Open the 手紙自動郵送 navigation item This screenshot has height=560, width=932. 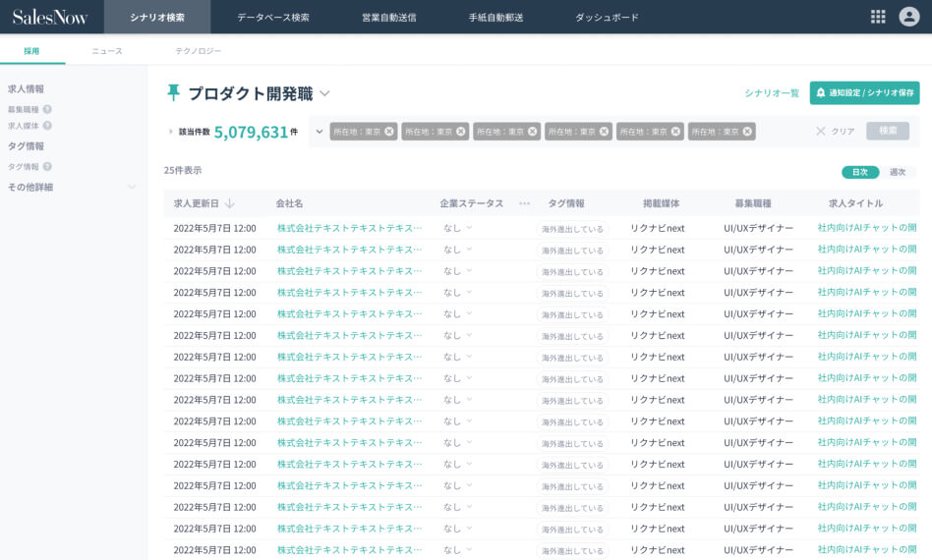(495, 18)
